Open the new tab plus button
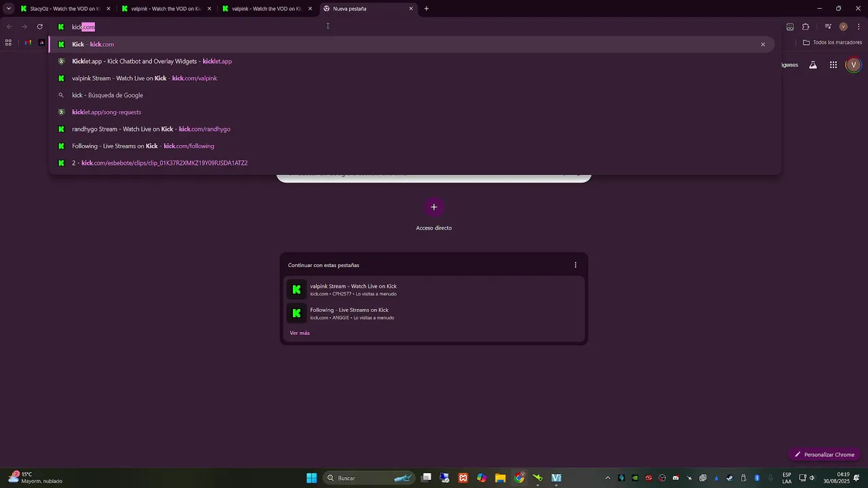Screen dimensions: 868x488 point(427,9)
